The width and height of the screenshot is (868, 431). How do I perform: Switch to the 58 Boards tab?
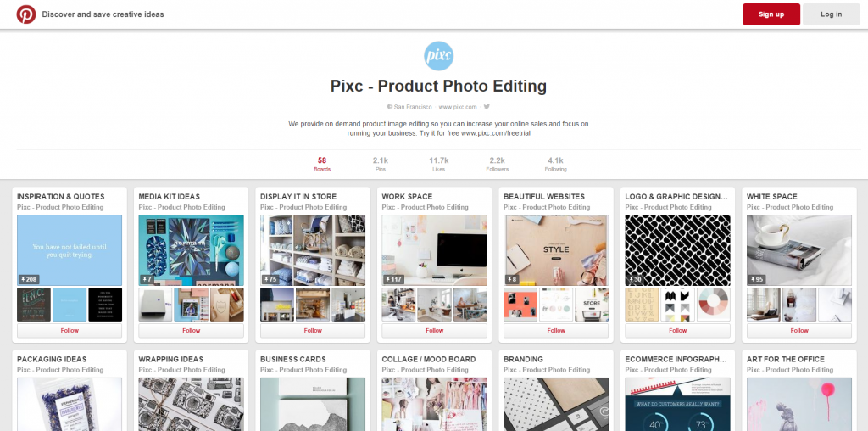pos(322,164)
